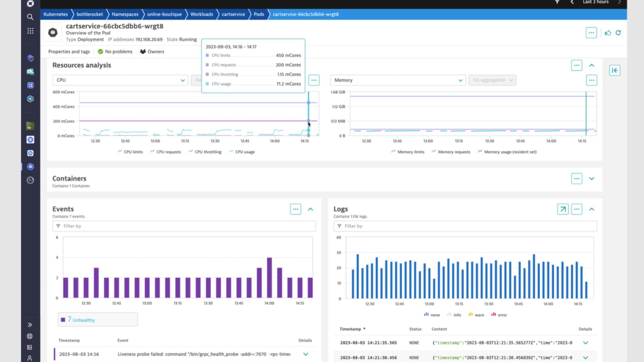Click the filter funnel icon in the top bar

(x=557, y=2)
